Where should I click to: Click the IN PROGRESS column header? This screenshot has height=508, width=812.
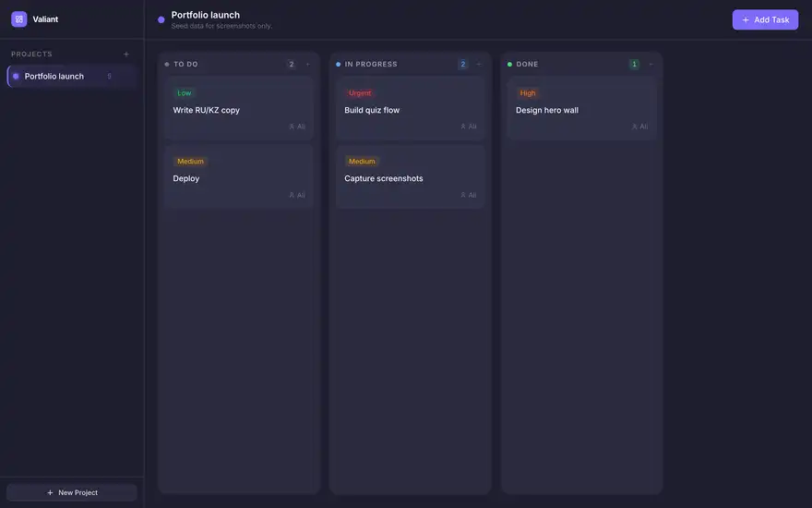[371, 65]
